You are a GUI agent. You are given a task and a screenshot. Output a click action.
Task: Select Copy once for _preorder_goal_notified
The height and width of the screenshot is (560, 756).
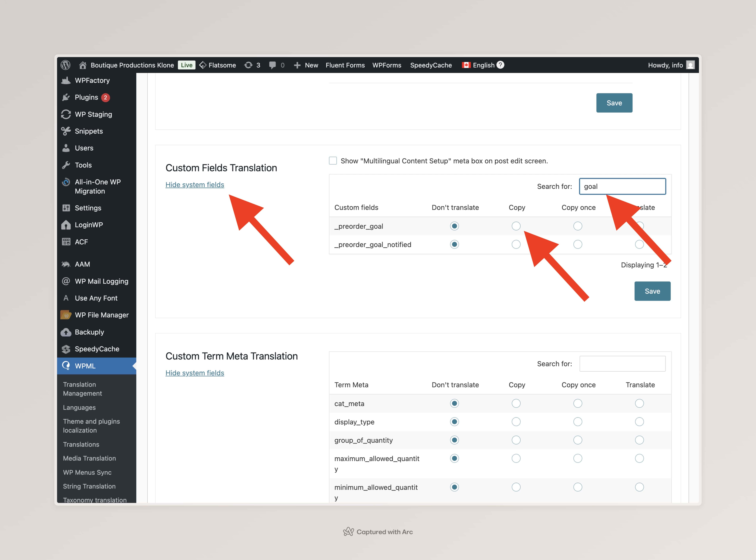pyautogui.click(x=578, y=244)
